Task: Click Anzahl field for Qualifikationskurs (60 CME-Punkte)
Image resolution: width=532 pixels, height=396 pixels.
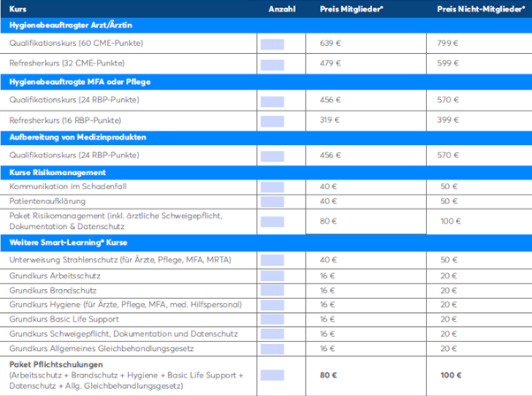Action: (x=272, y=44)
